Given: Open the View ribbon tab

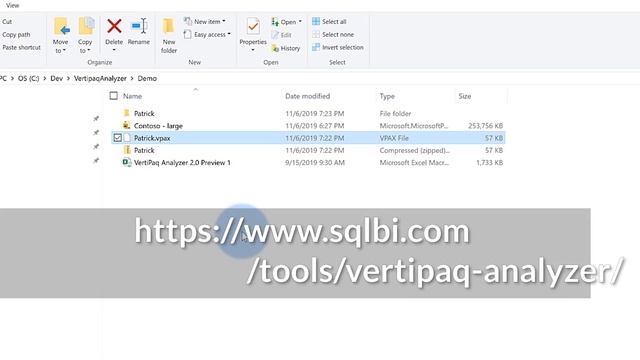Looking at the screenshot, I should tap(13, 5).
